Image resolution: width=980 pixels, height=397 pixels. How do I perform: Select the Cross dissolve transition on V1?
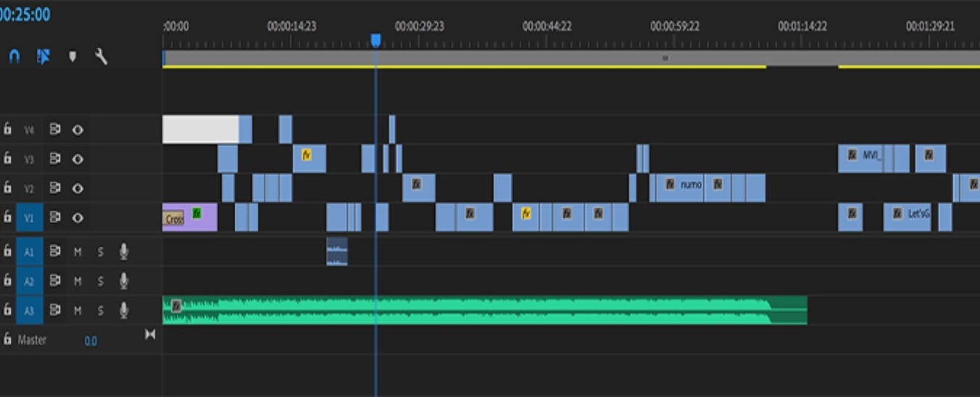click(x=174, y=219)
